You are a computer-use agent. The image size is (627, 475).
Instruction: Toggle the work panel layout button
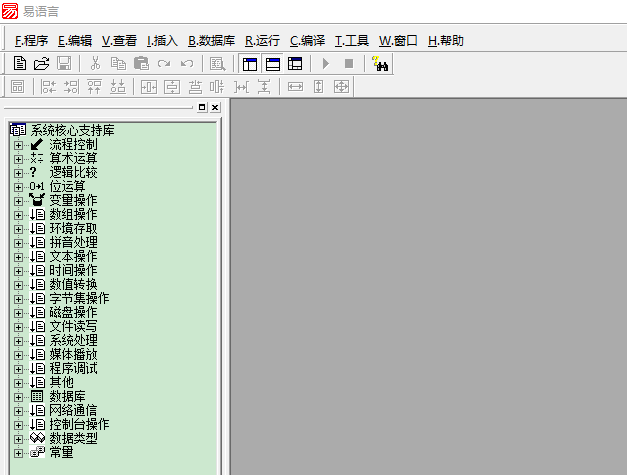point(250,64)
